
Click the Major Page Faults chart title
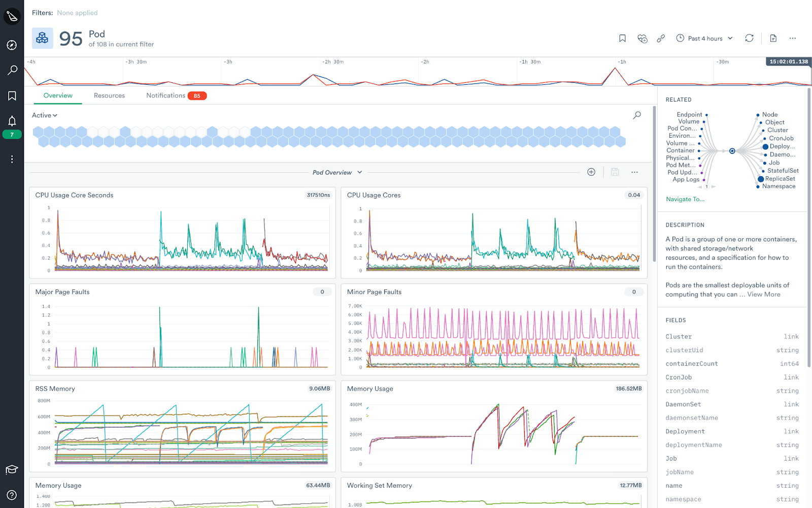click(62, 292)
